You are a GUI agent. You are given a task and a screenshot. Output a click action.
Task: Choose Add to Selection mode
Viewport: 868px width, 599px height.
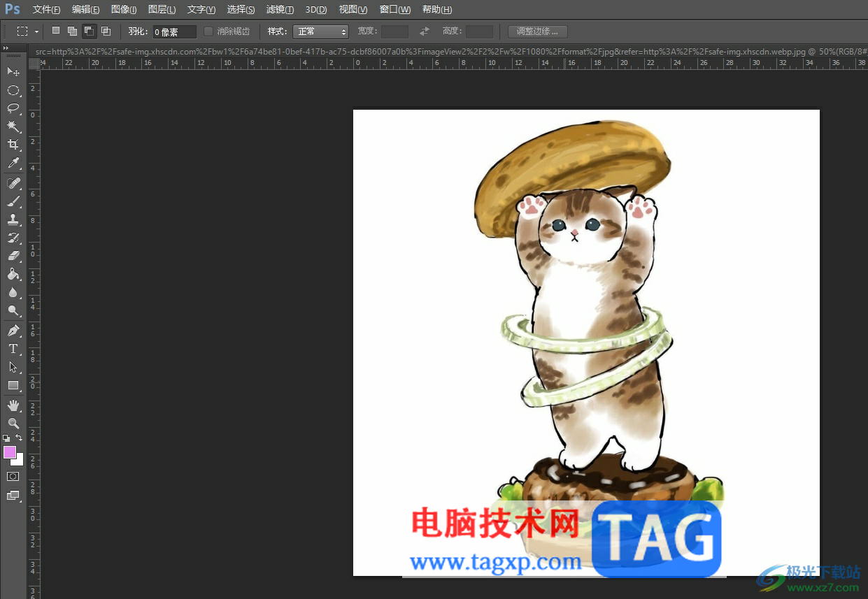coord(73,31)
